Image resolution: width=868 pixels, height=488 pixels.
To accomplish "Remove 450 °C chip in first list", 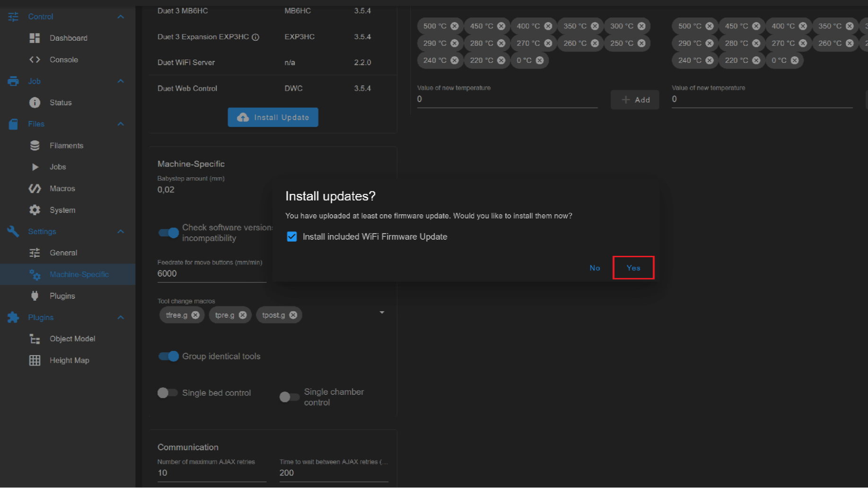I will click(501, 26).
